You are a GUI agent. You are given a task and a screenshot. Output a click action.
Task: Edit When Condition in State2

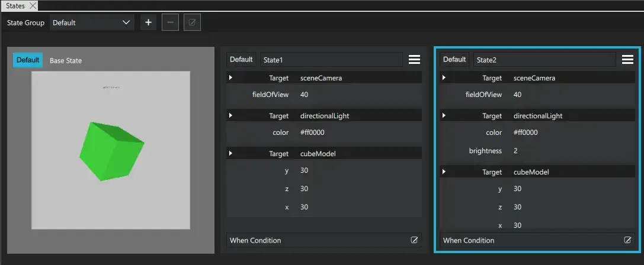[x=627, y=240]
